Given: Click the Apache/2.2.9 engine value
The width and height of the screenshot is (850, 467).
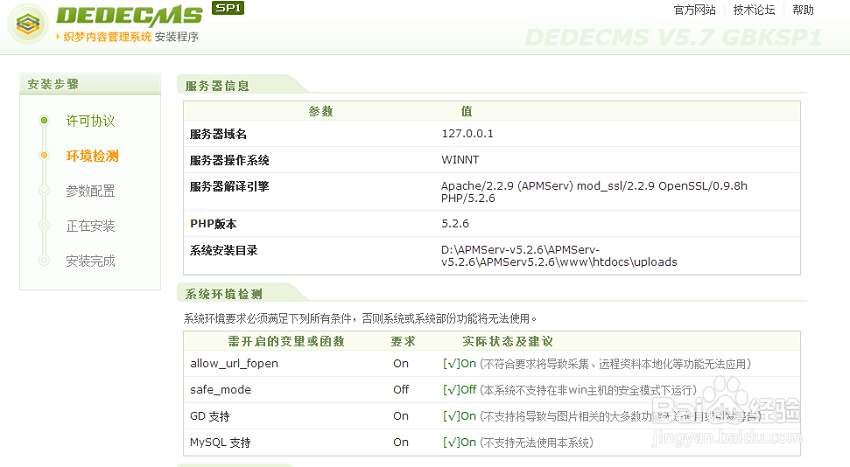Looking at the screenshot, I should [x=594, y=192].
